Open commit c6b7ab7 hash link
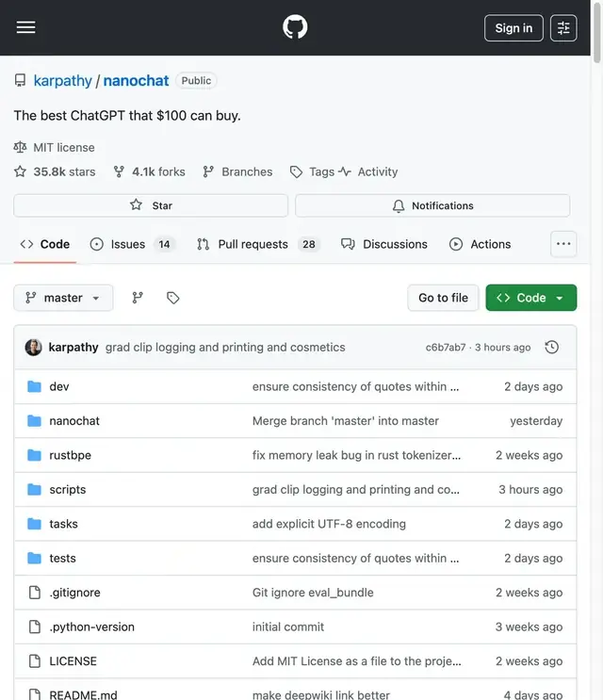 446,347
